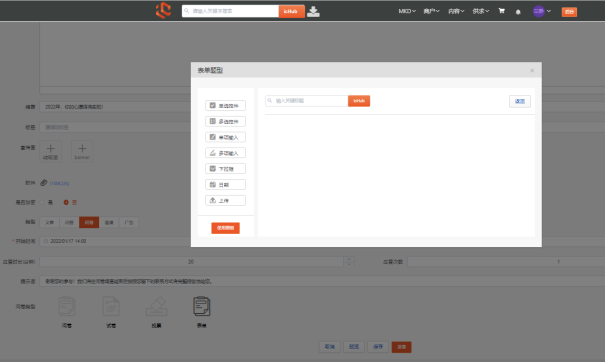Add the upload control with upload arrow icon
The height and width of the screenshot is (362, 605).
click(x=225, y=200)
